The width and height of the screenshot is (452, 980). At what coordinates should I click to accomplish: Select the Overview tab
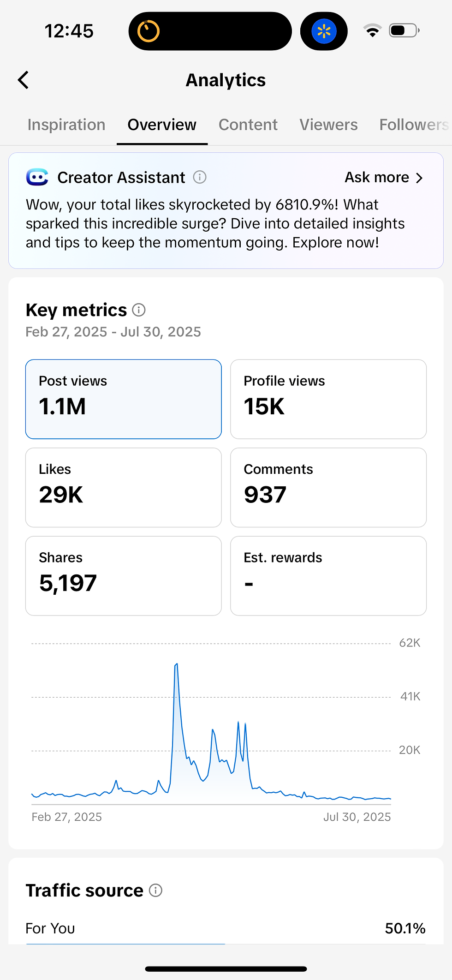click(x=162, y=125)
